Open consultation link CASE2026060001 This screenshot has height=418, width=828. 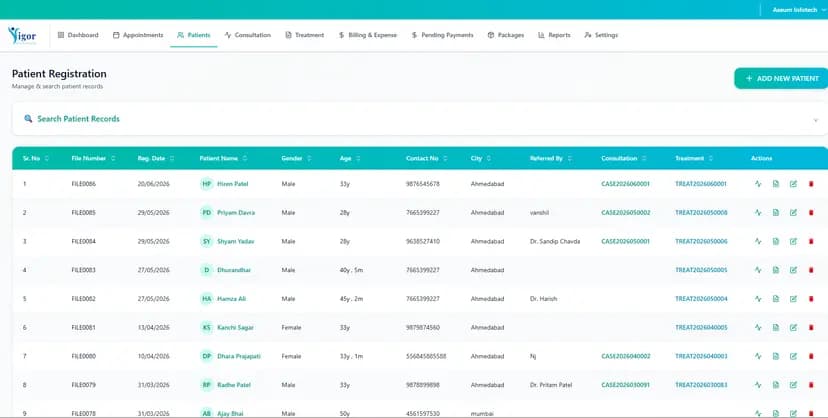pos(625,184)
